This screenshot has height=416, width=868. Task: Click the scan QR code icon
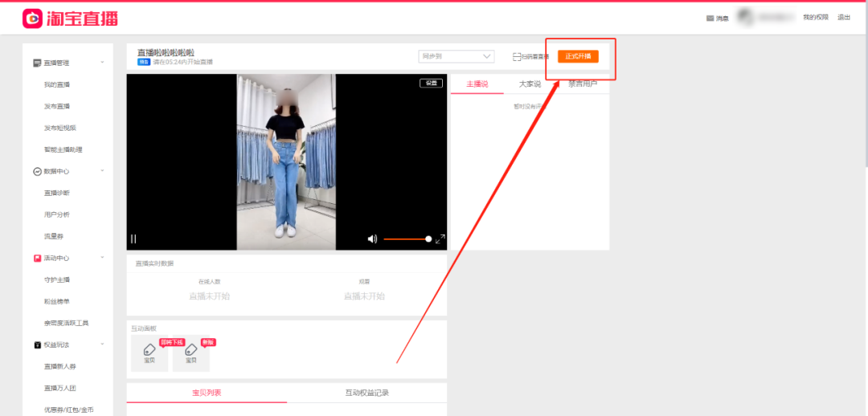coord(517,56)
